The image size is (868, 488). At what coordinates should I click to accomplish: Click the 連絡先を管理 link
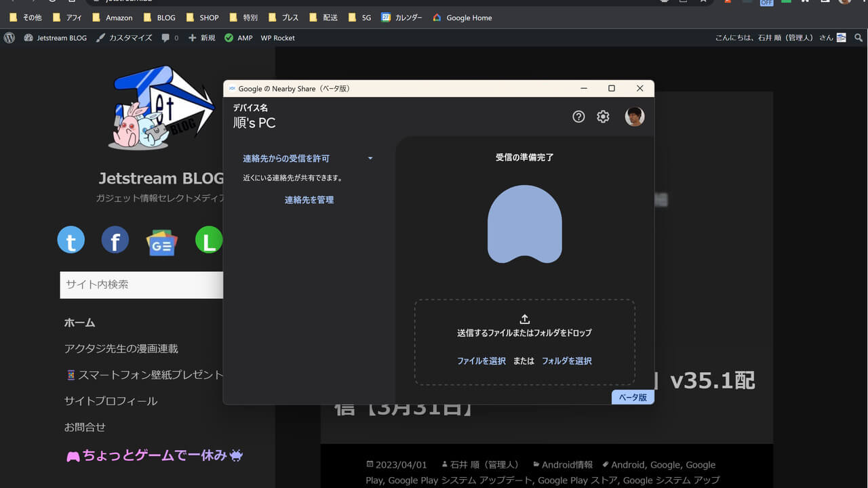pyautogui.click(x=309, y=199)
